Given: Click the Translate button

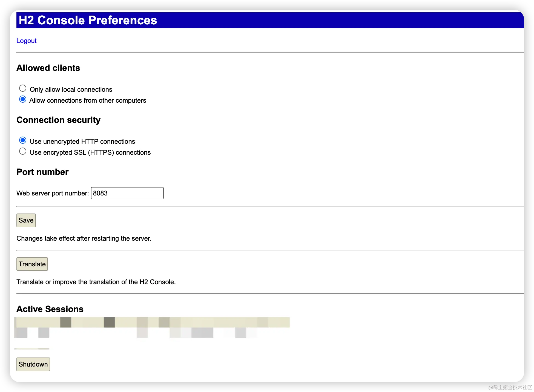Looking at the screenshot, I should (x=32, y=264).
